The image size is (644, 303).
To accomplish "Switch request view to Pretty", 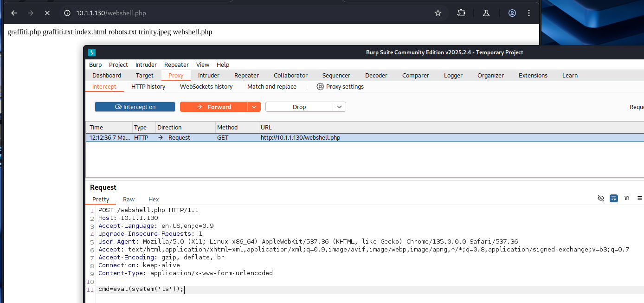I will pyautogui.click(x=101, y=199).
